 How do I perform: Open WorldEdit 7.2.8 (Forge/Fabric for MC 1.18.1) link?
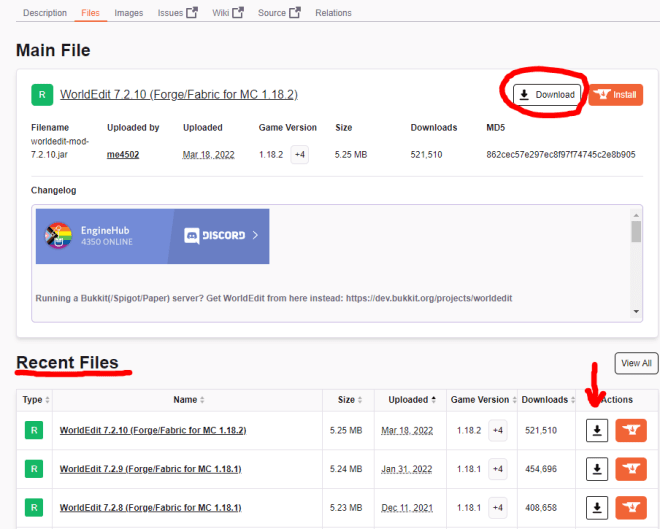pos(150,508)
